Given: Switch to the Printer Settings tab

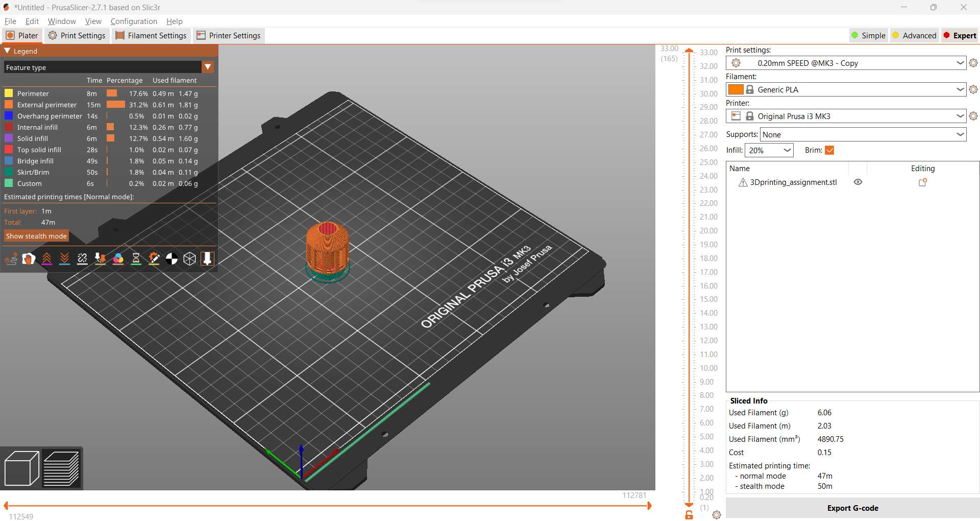Looking at the screenshot, I should (x=229, y=35).
